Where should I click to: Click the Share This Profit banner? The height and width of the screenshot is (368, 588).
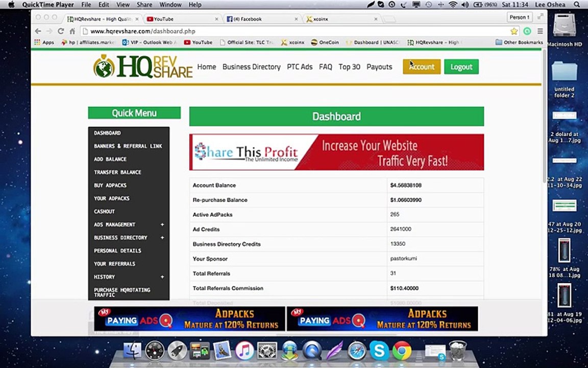pos(336,152)
